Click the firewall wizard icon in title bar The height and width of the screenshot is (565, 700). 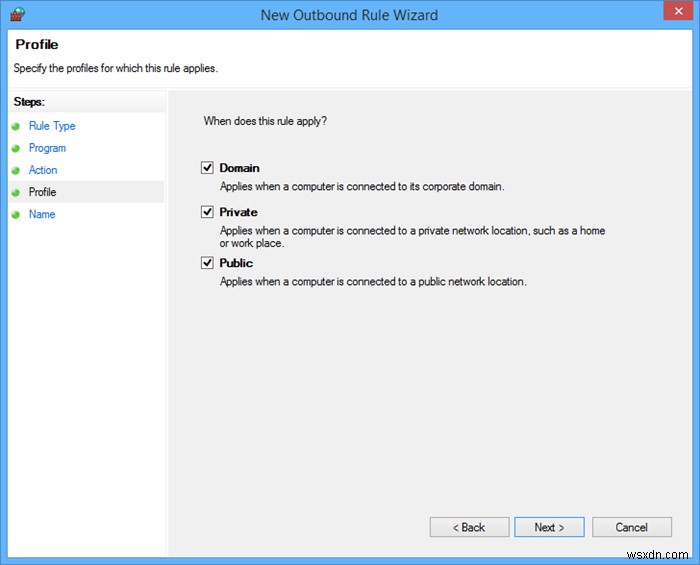17,14
